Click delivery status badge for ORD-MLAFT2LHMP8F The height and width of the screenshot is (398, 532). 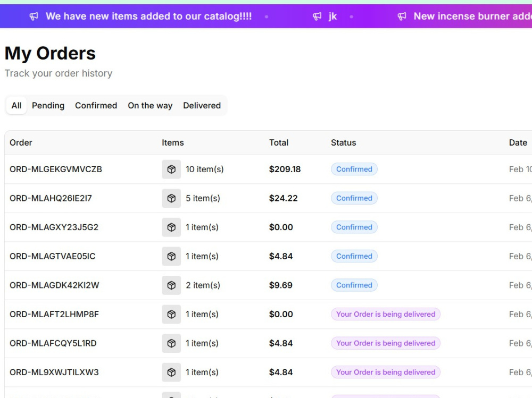[x=386, y=314]
